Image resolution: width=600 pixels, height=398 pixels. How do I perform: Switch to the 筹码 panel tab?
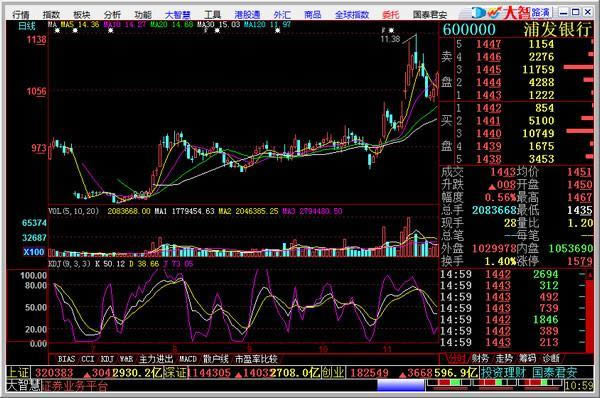tap(527, 359)
